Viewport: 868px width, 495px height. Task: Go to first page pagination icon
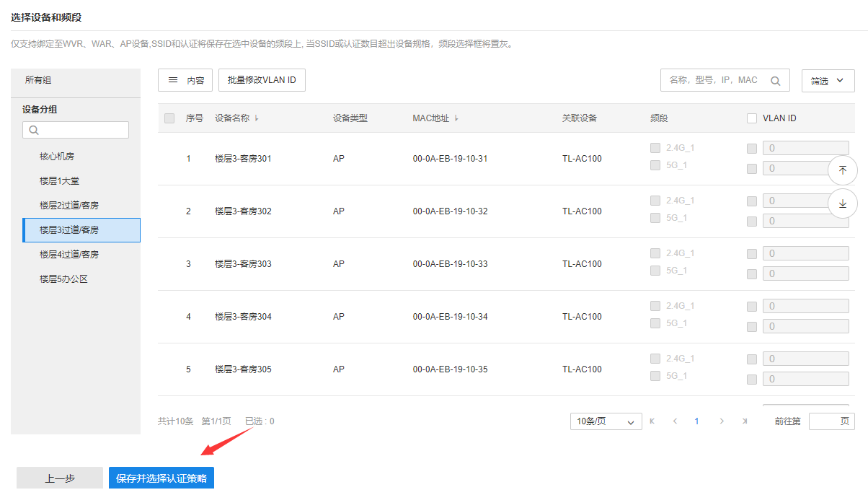652,421
